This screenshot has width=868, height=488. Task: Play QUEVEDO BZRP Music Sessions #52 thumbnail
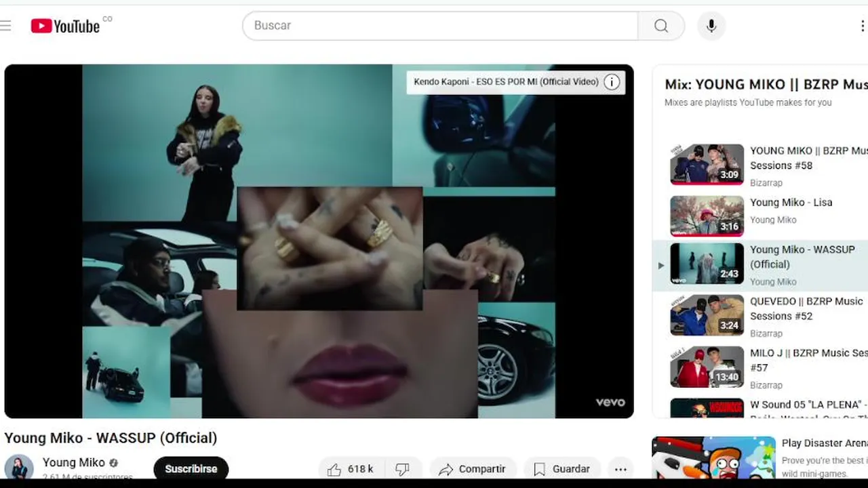click(x=707, y=315)
